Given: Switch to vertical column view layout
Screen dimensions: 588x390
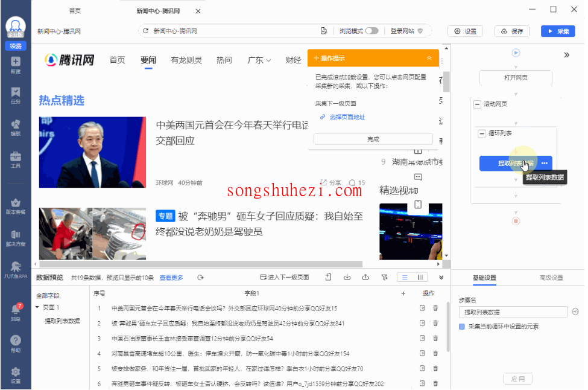Looking at the screenshot, I should pos(420,277).
